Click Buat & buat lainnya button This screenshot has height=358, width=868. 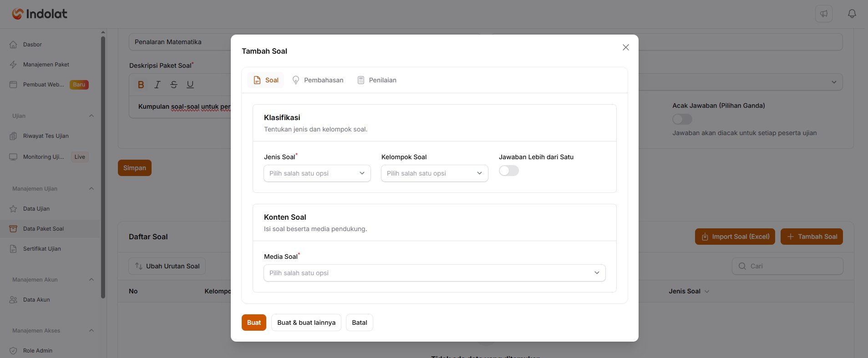click(x=306, y=323)
